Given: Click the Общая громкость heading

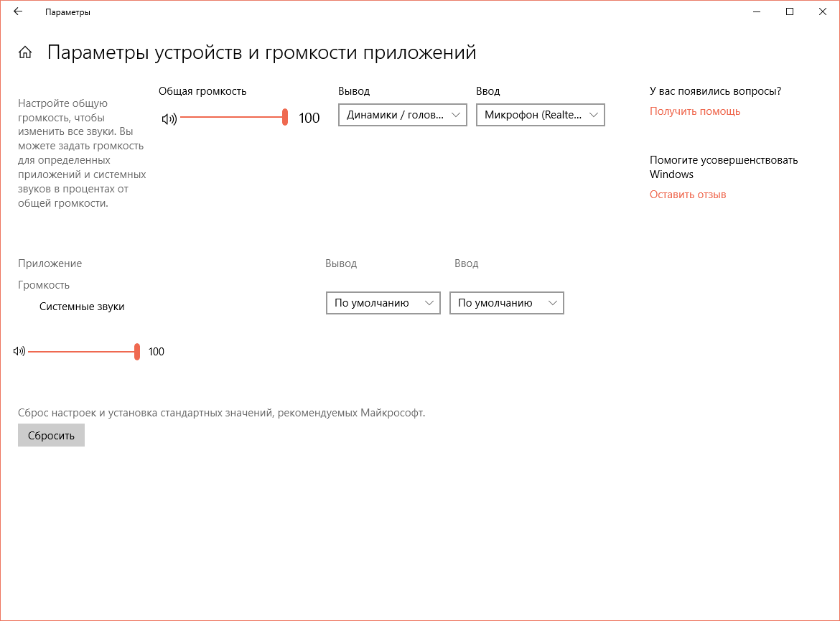Looking at the screenshot, I should (202, 91).
